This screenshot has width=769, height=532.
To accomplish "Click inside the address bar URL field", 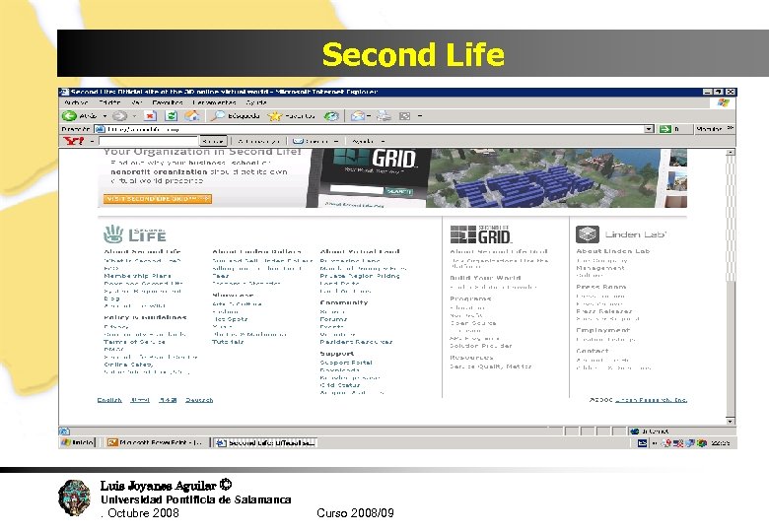I will pyautogui.click(x=375, y=129).
